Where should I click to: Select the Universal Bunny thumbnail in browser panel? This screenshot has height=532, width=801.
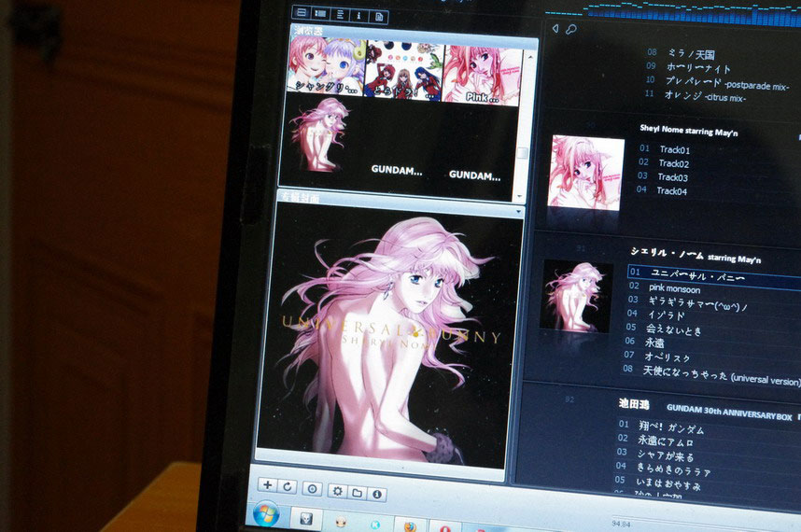coord(318,133)
